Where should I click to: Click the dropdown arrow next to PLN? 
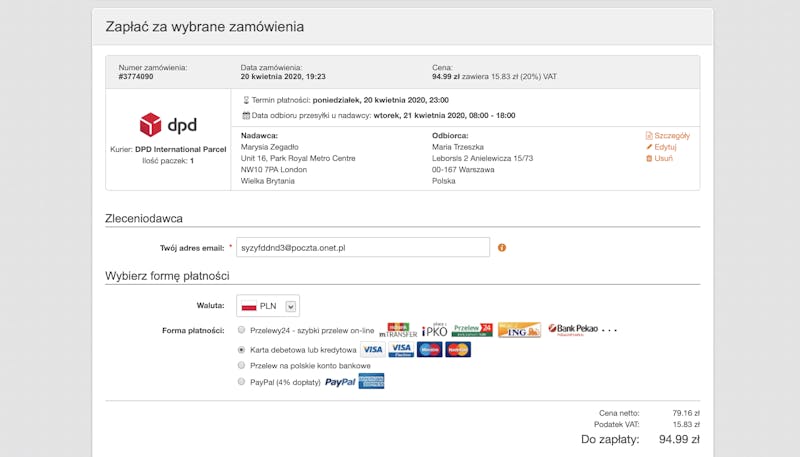[x=291, y=307]
